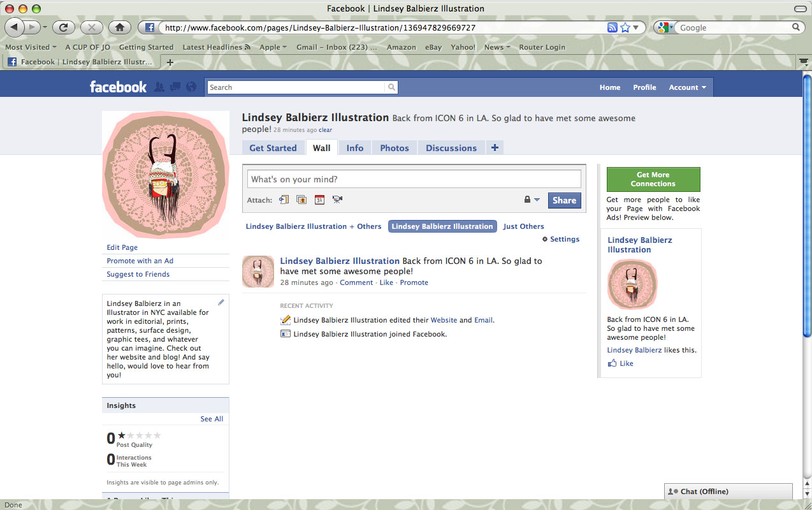
Task: Switch to the Photos tab
Action: [395, 148]
